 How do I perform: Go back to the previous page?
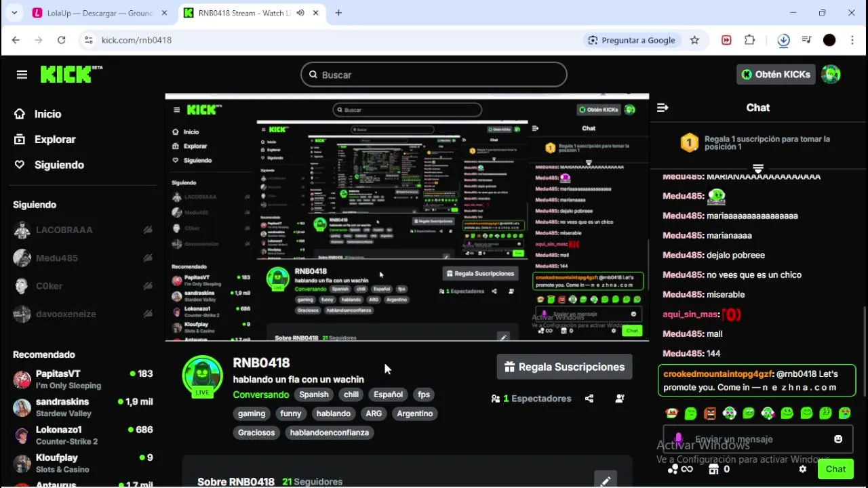pos(16,40)
